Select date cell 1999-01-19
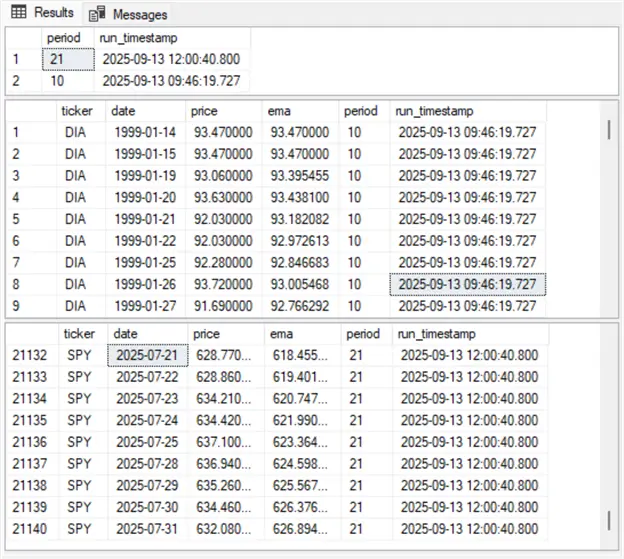The image size is (624, 559). pos(145,175)
